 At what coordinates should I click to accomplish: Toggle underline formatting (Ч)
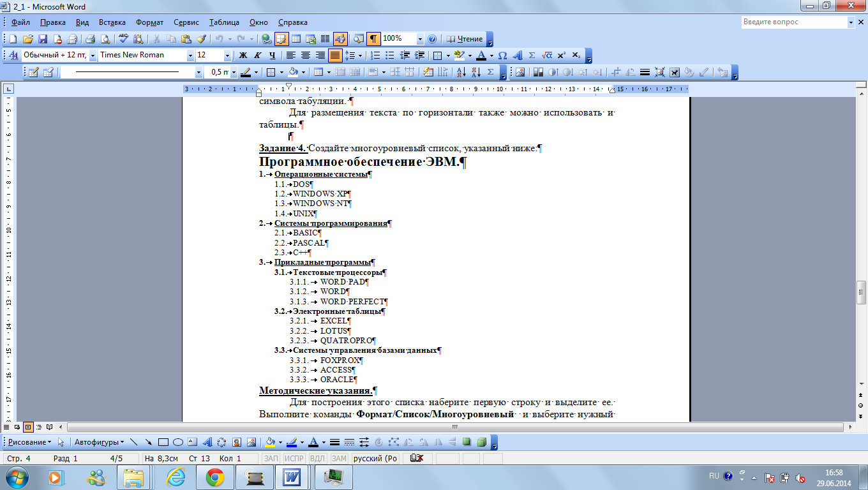(x=273, y=56)
